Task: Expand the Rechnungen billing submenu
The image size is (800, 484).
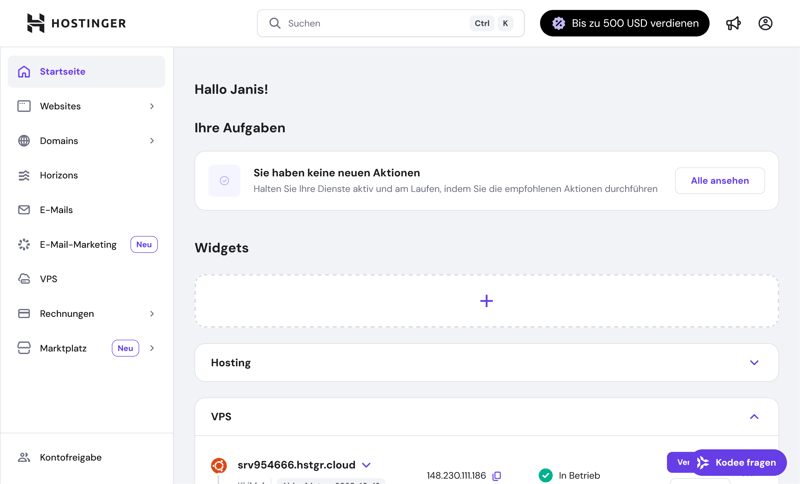Action: (x=152, y=314)
